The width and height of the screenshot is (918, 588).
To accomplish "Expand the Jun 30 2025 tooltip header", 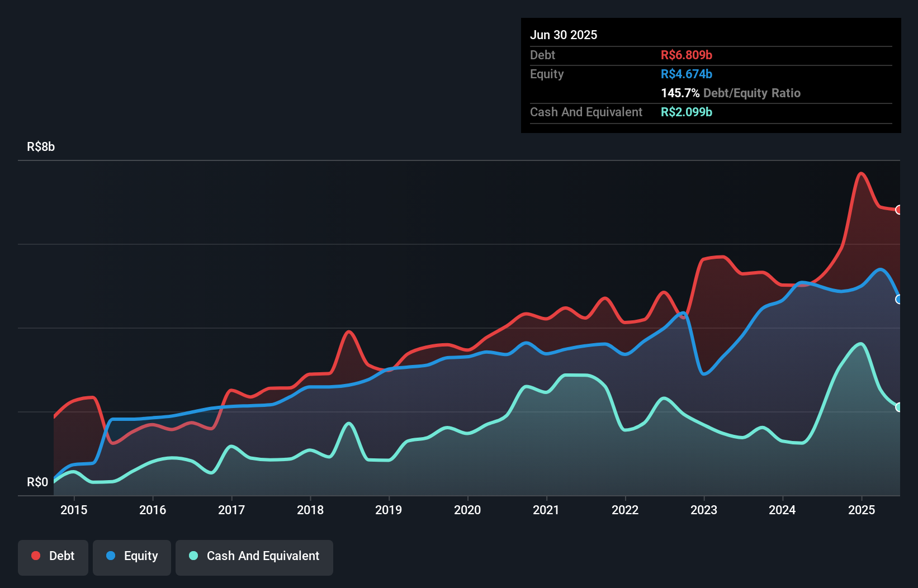I will (564, 35).
